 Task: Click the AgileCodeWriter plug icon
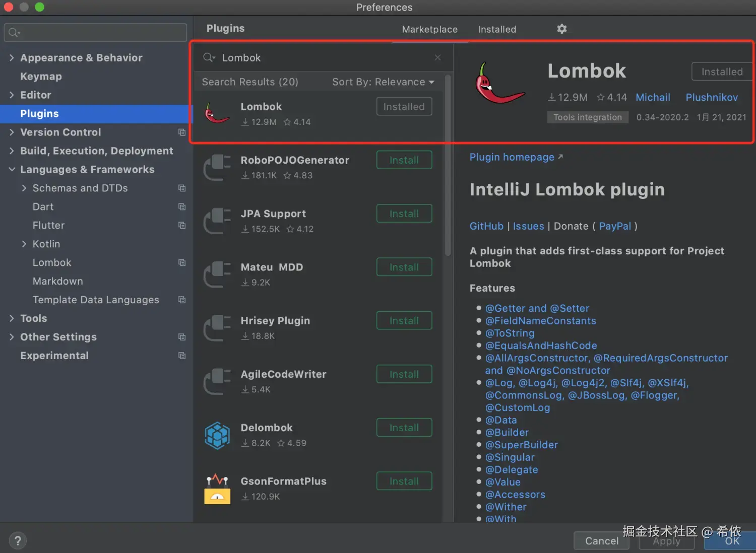point(217,381)
